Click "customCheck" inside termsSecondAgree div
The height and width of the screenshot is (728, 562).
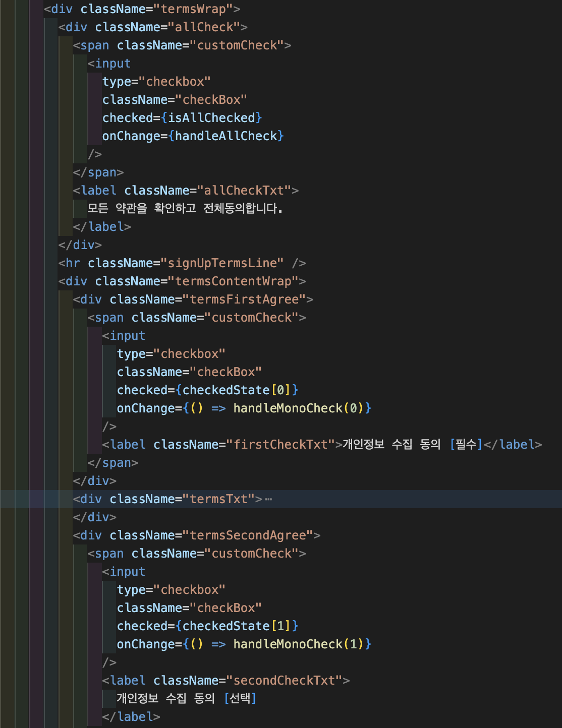(x=251, y=554)
